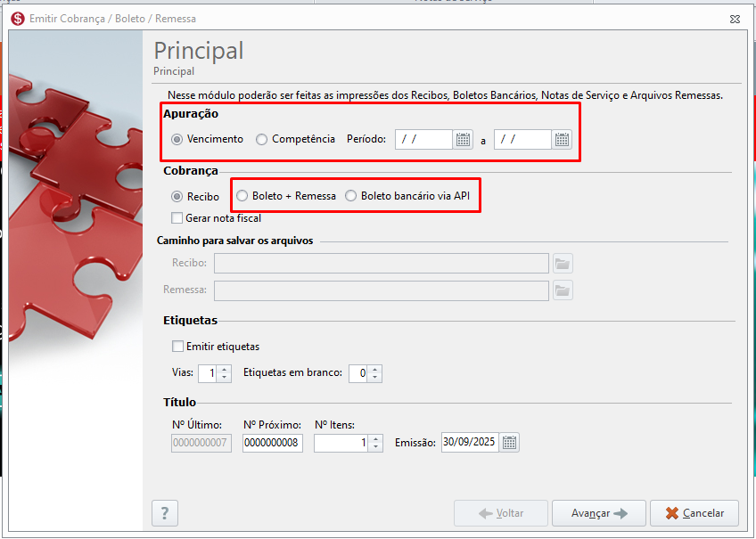This screenshot has width=756, height=539.
Task: Click the Etiquetas em branco field
Action: tap(358, 373)
